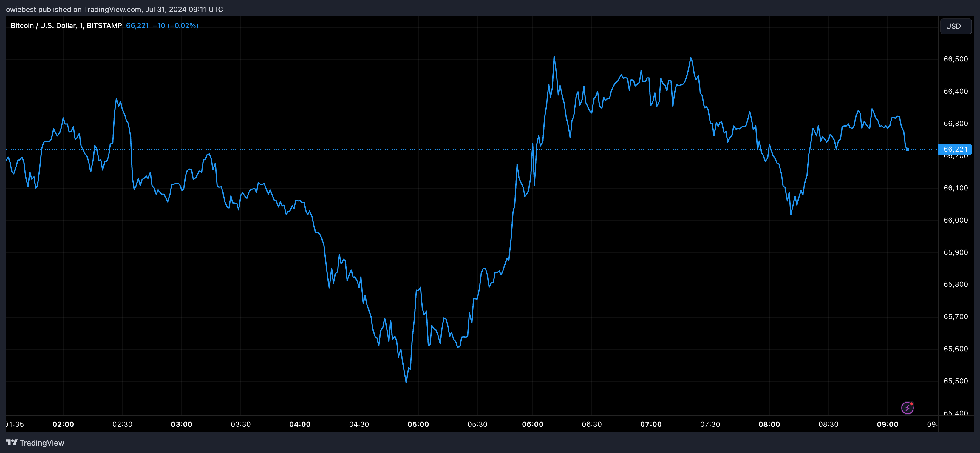This screenshot has height=453, width=980.
Task: Click the 04:30 time axis label
Action: 359,424
